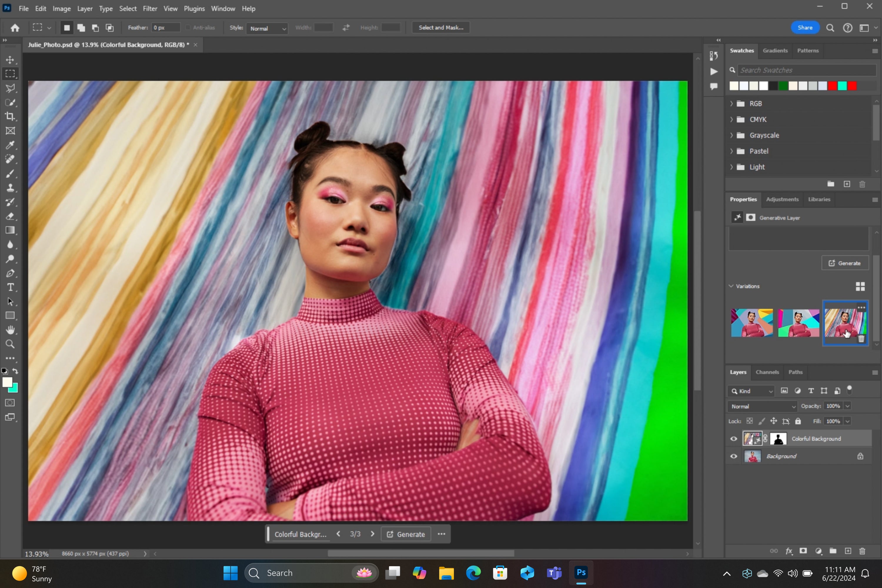
Task: Select the Zoom tool
Action: [10, 345]
